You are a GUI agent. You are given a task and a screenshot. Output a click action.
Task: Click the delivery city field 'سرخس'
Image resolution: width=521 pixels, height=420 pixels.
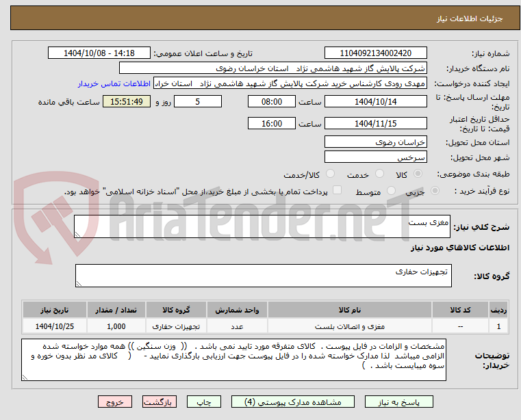(x=375, y=157)
